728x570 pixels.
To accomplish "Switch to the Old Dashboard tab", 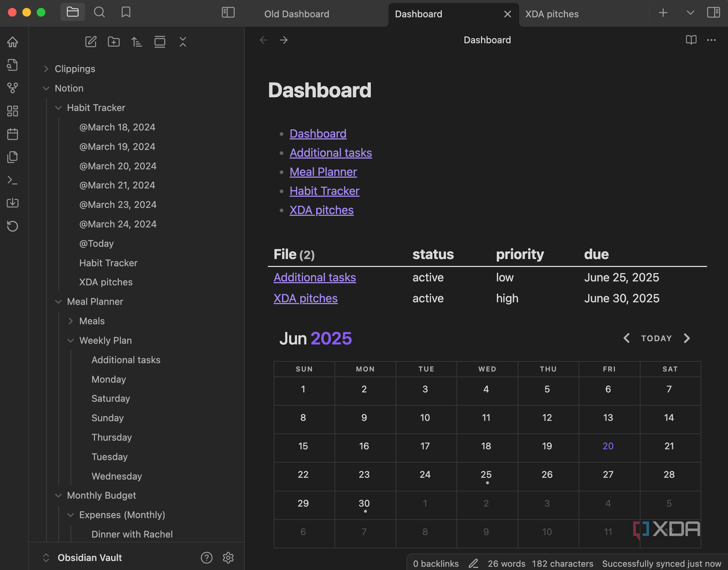I will click(x=296, y=14).
